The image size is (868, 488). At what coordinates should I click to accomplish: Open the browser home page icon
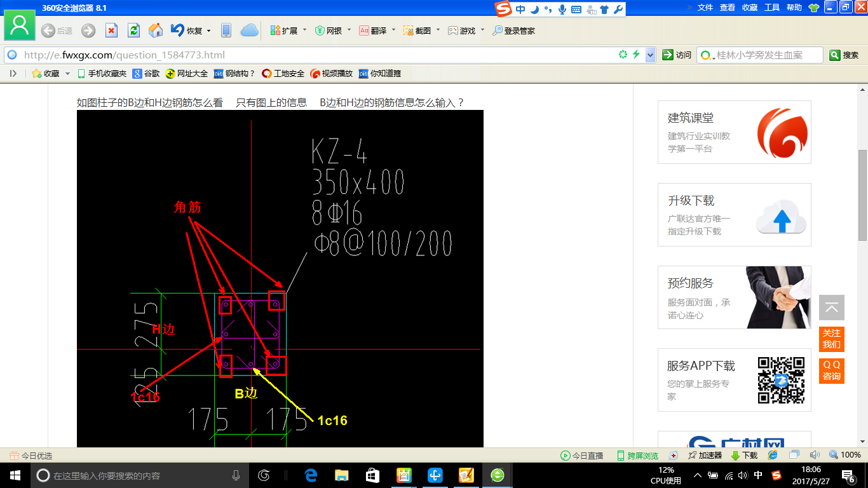pos(155,30)
